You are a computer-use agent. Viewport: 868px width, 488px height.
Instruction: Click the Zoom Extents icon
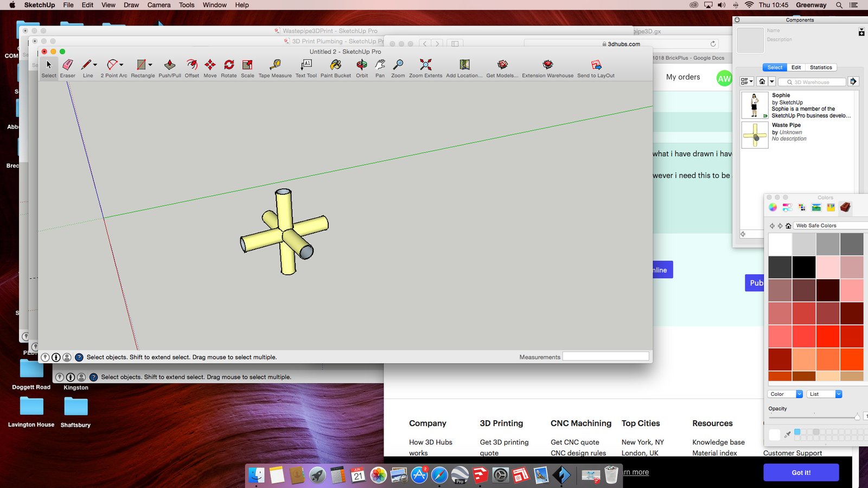point(425,66)
